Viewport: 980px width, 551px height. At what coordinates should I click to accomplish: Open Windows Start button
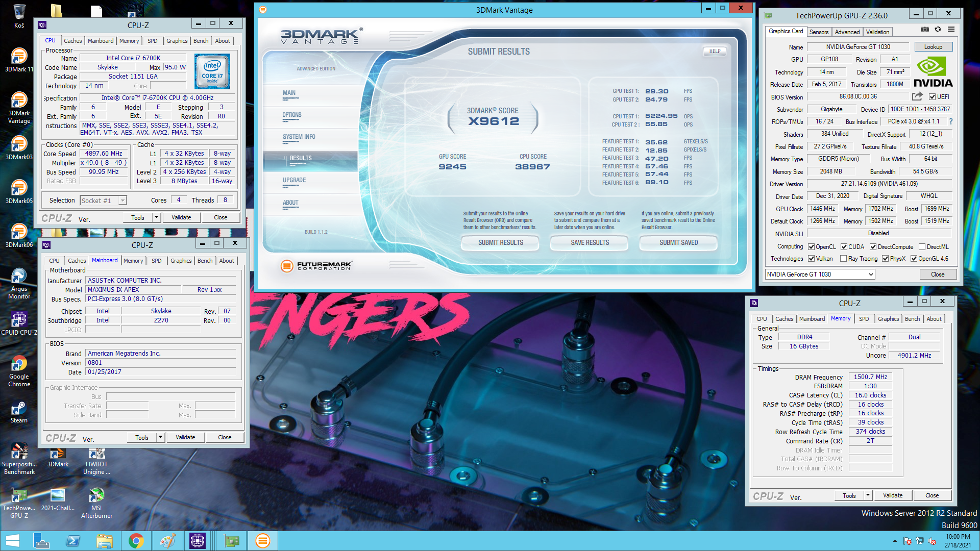pyautogui.click(x=13, y=541)
